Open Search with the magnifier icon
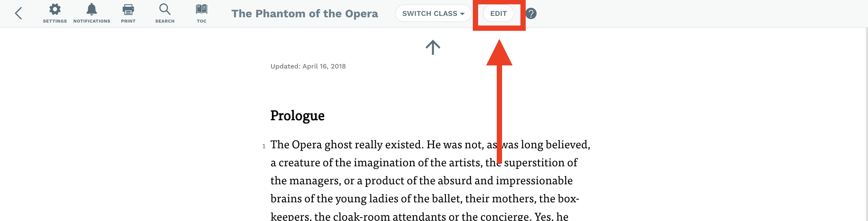868x221 pixels. 165,9
